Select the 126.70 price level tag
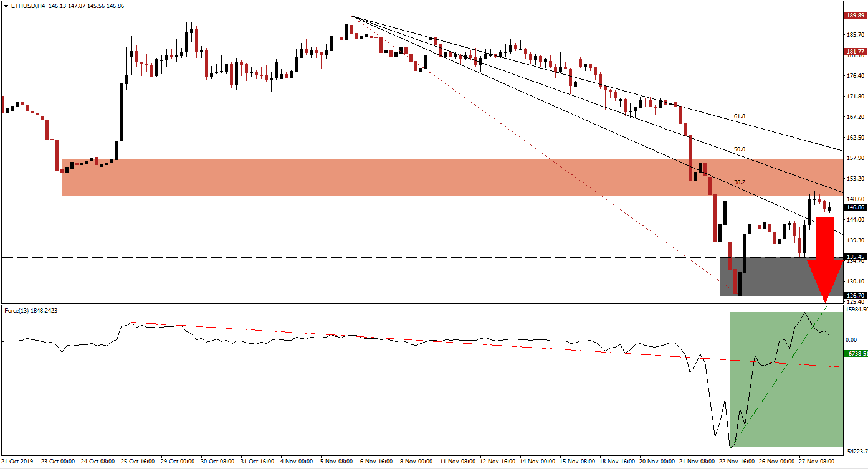This screenshot has height=469, width=868. click(x=855, y=296)
